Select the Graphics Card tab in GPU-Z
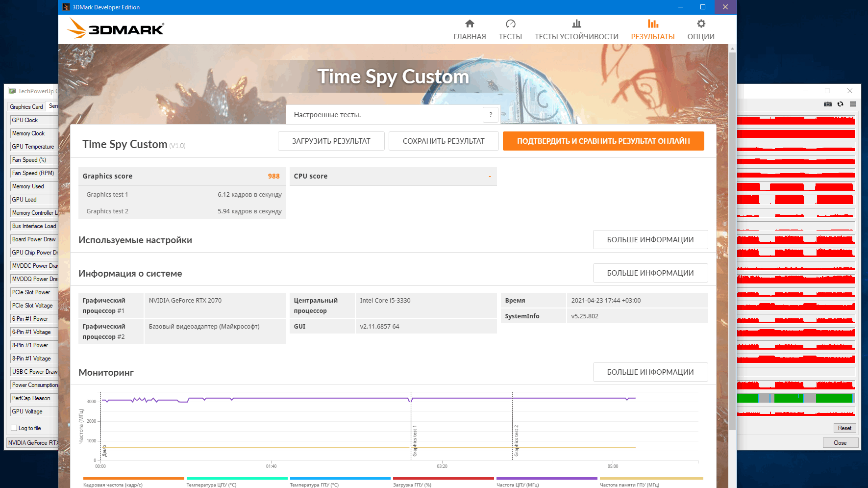The image size is (868, 488). coord(26,107)
